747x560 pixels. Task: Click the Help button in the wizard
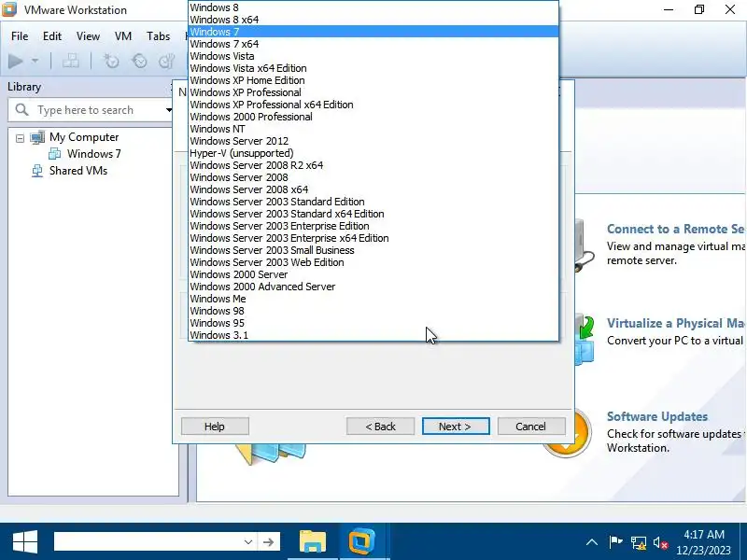coord(215,427)
